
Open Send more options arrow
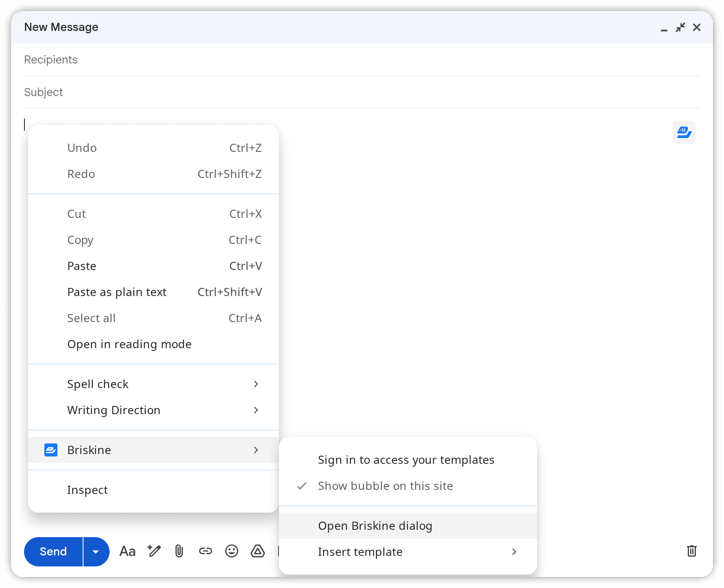pyautogui.click(x=96, y=551)
